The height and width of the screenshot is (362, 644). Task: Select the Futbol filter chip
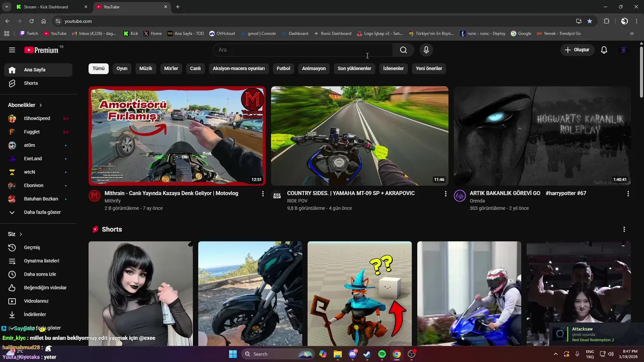283,68
